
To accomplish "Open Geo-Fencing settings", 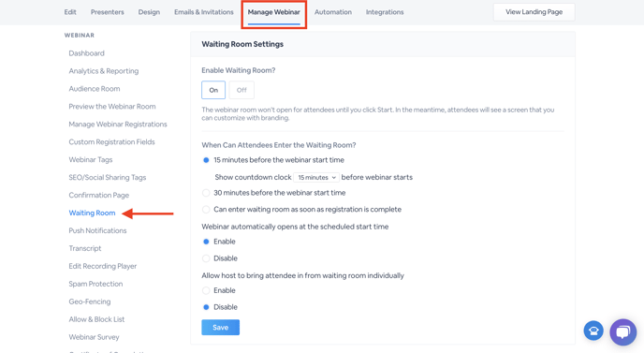I will [x=90, y=302].
